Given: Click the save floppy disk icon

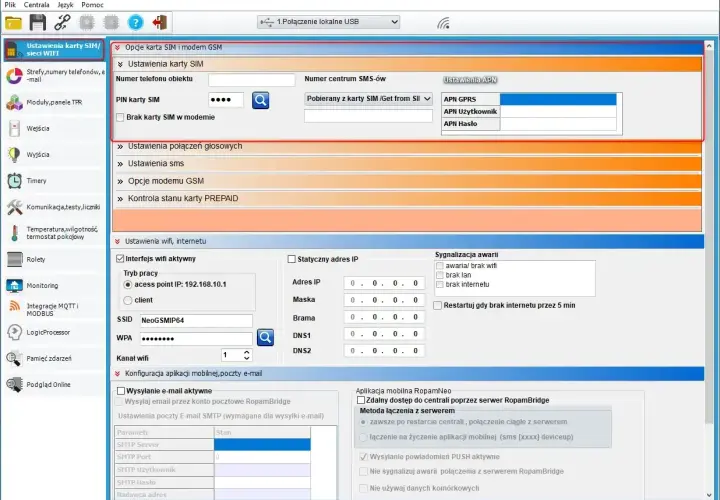Looking at the screenshot, I should pos(38,22).
